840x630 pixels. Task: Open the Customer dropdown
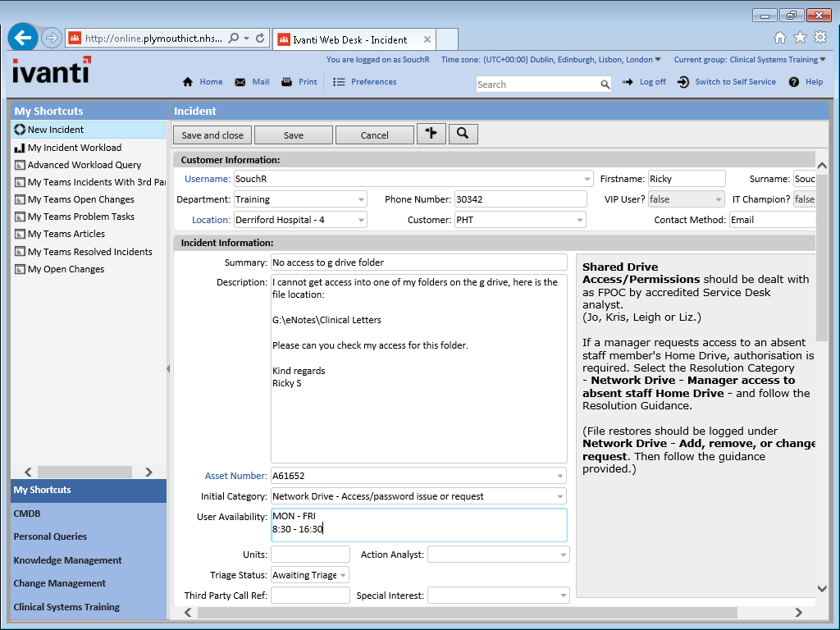(580, 220)
